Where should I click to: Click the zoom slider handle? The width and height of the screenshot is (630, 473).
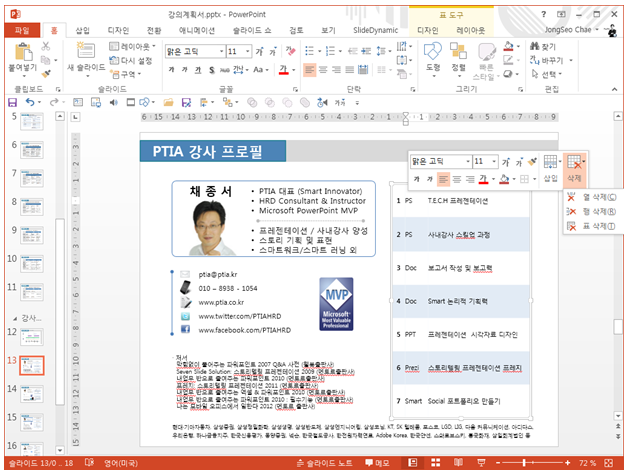point(524,463)
